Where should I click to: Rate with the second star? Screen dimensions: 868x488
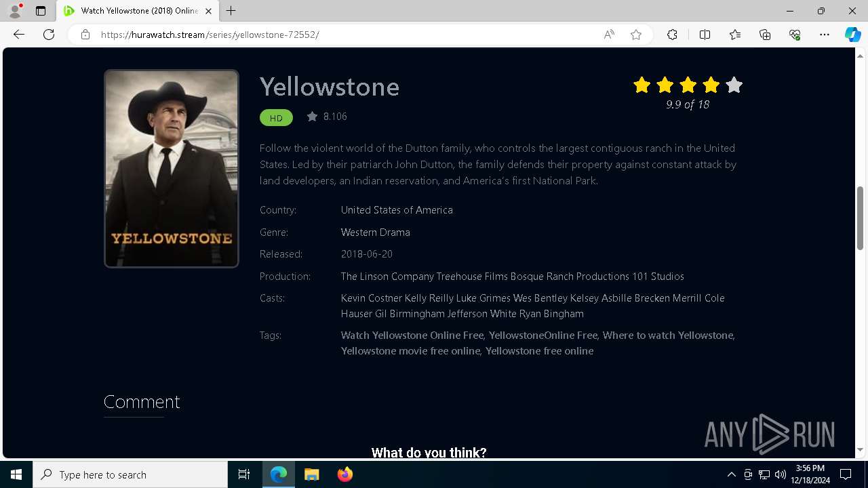(665, 85)
